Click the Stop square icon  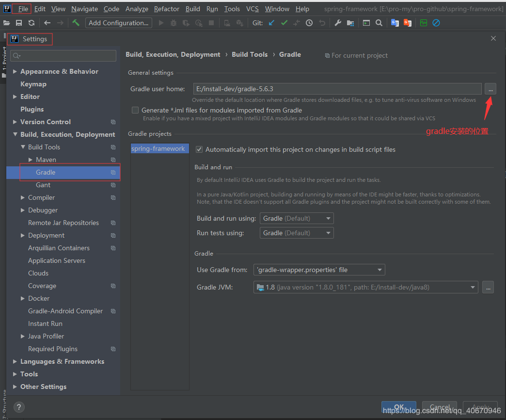tap(211, 23)
